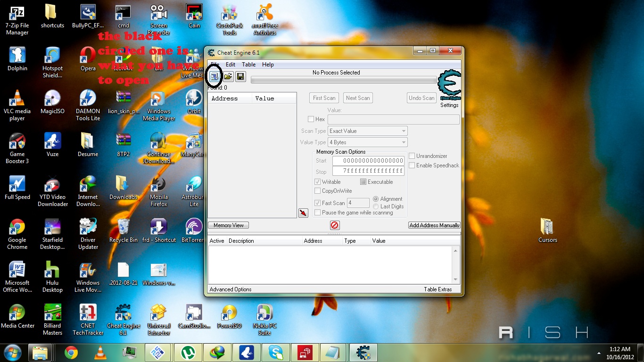This screenshot has width=644, height=362.
Task: Open Recycle Bin on desktop
Action: click(124, 230)
